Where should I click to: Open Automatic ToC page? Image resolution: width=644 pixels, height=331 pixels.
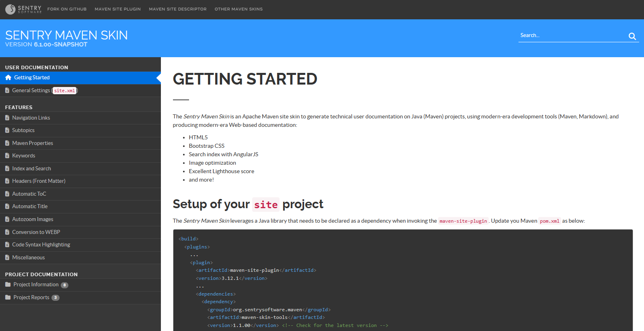80,194
